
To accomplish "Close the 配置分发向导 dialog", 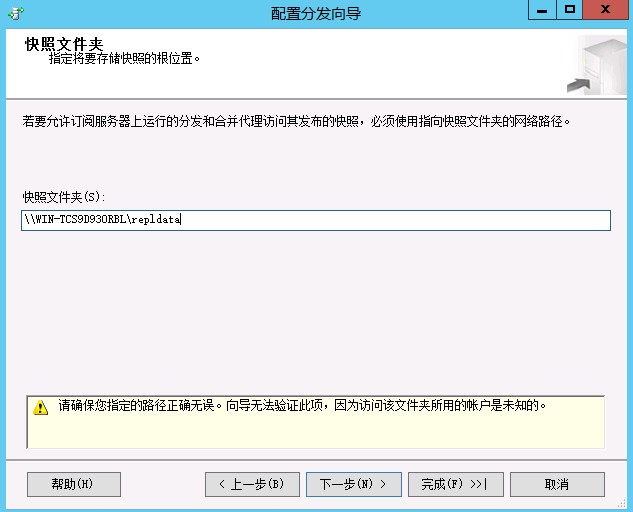I will pyautogui.click(x=606, y=10).
